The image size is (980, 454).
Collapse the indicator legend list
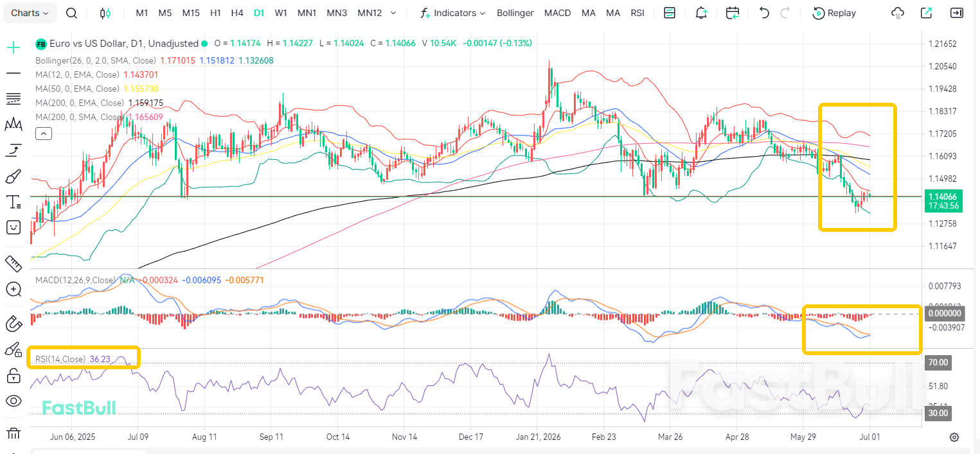44,134
